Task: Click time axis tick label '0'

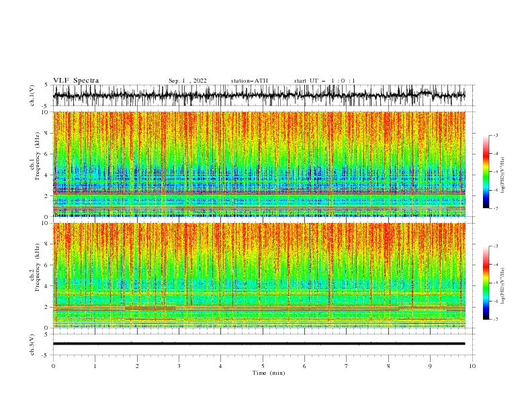Action: coord(53,366)
